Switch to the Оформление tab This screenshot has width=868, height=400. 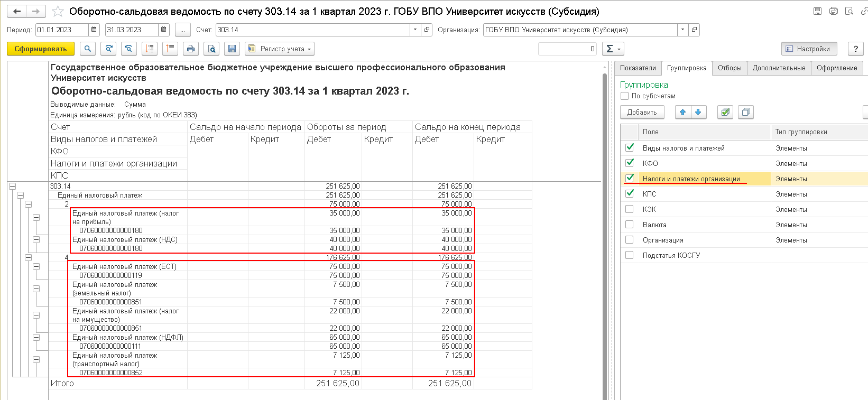(x=837, y=68)
